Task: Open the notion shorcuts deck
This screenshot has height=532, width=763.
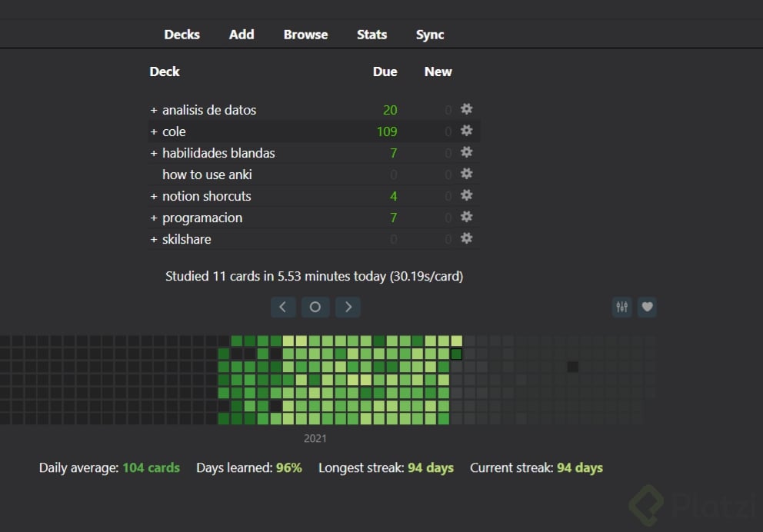Action: coord(206,196)
